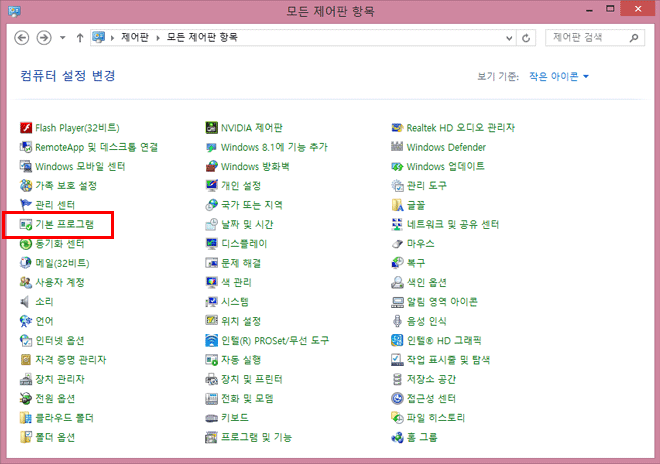Open the Windows 모바일 센터 icon

26,166
